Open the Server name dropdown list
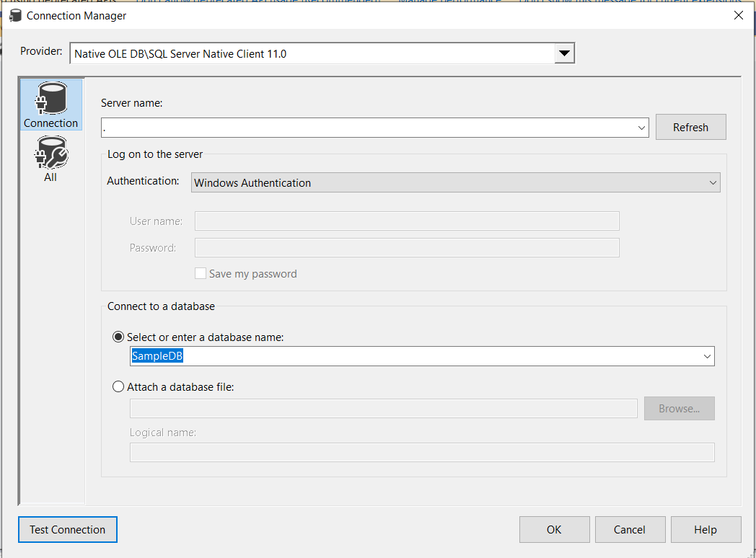Screen dimensions: 756x558 pyautogui.click(x=641, y=128)
